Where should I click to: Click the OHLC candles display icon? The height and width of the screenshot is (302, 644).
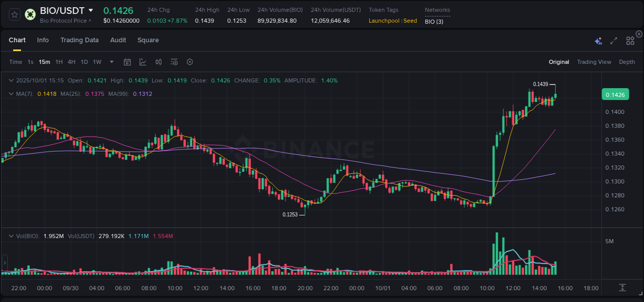159,62
